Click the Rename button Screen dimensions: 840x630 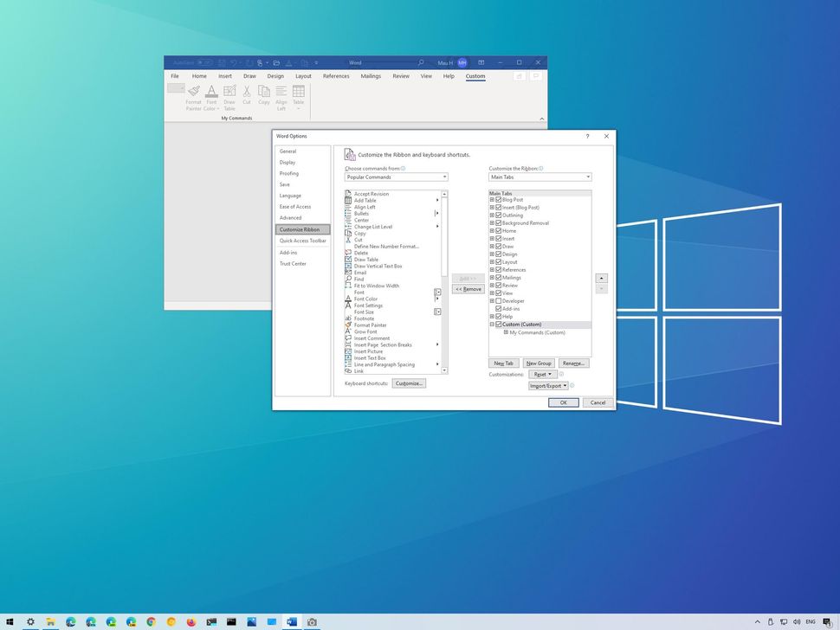coord(573,363)
